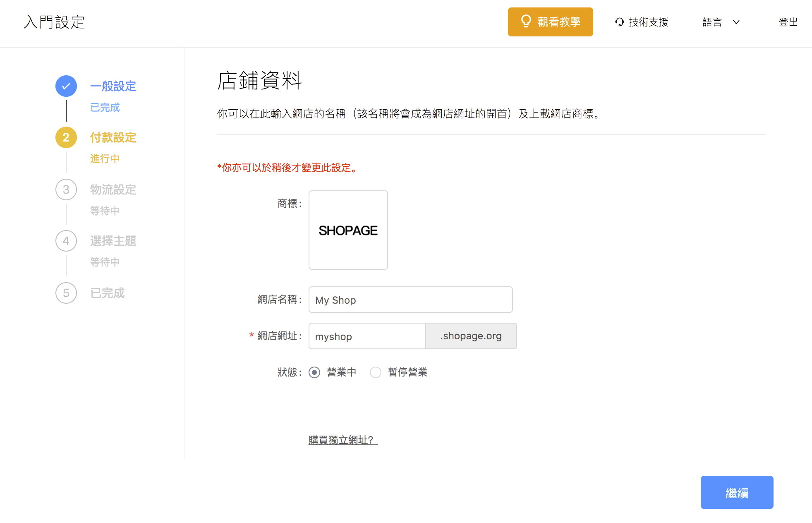Image resolution: width=812 pixels, height=523 pixels.
Task: Click the lightbulb icon in tutorial button
Action: pos(526,22)
